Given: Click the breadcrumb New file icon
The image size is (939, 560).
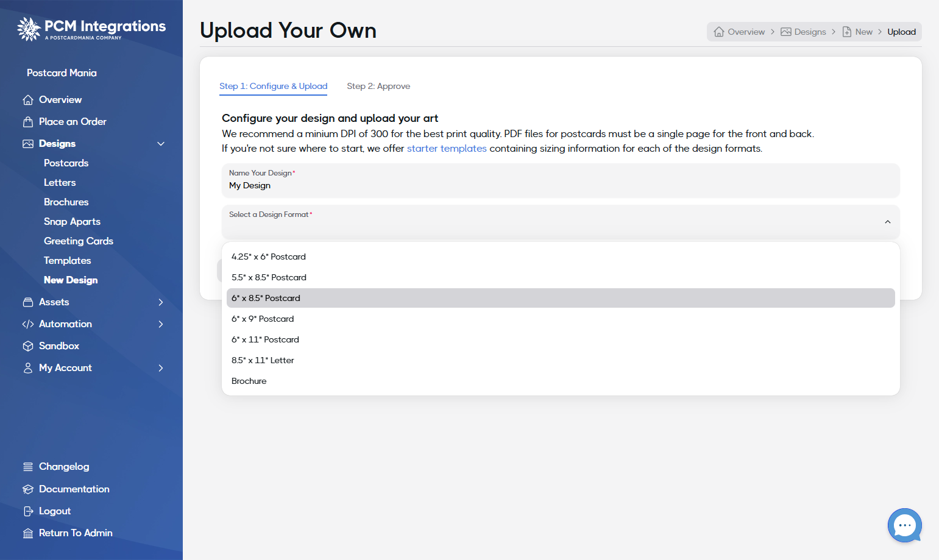Looking at the screenshot, I should [847, 32].
